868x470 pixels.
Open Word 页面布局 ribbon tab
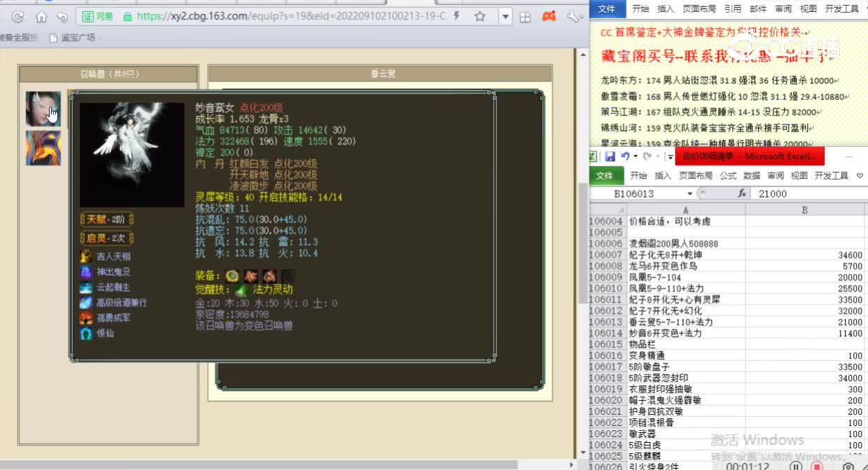point(699,8)
